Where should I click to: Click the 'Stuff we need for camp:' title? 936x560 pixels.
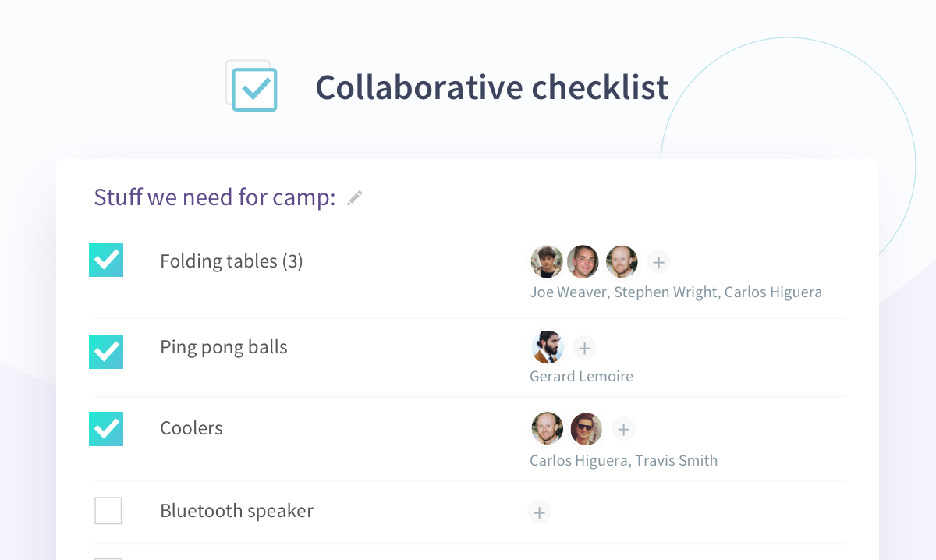[x=214, y=197]
